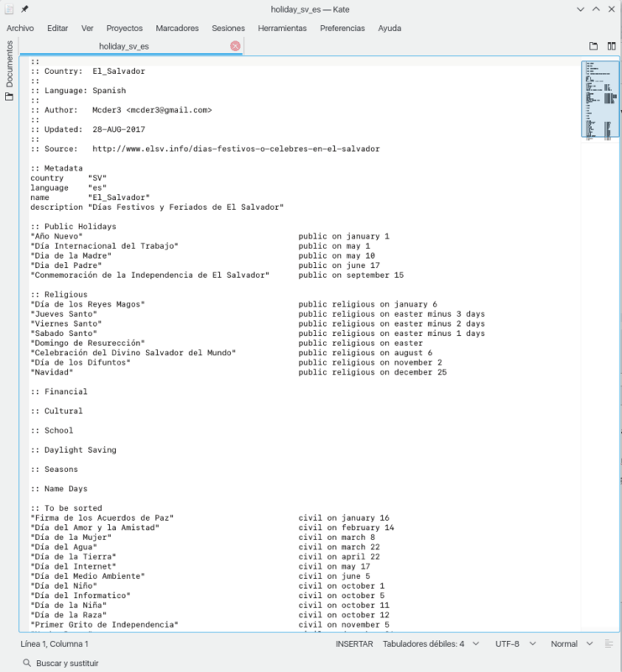Click the quick open document icon

[593, 46]
